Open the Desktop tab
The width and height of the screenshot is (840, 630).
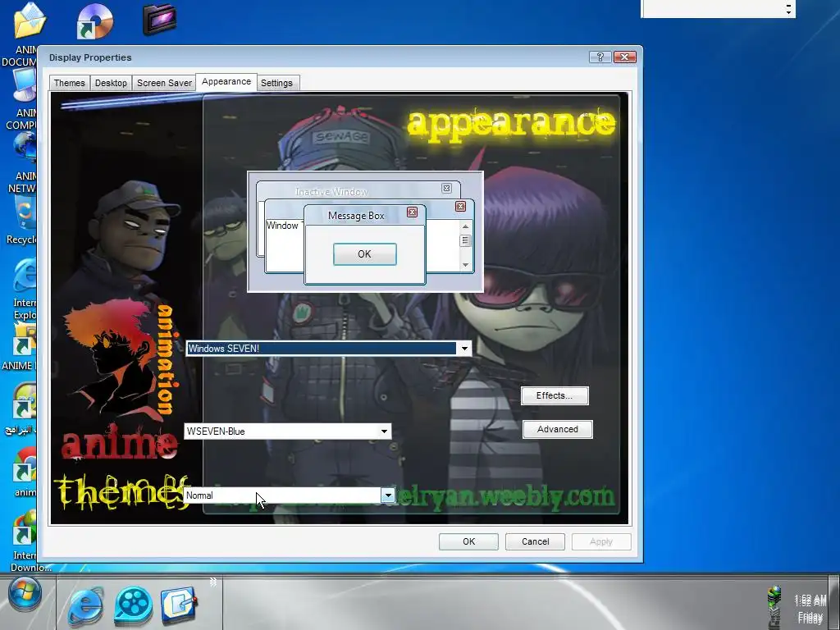coord(111,83)
